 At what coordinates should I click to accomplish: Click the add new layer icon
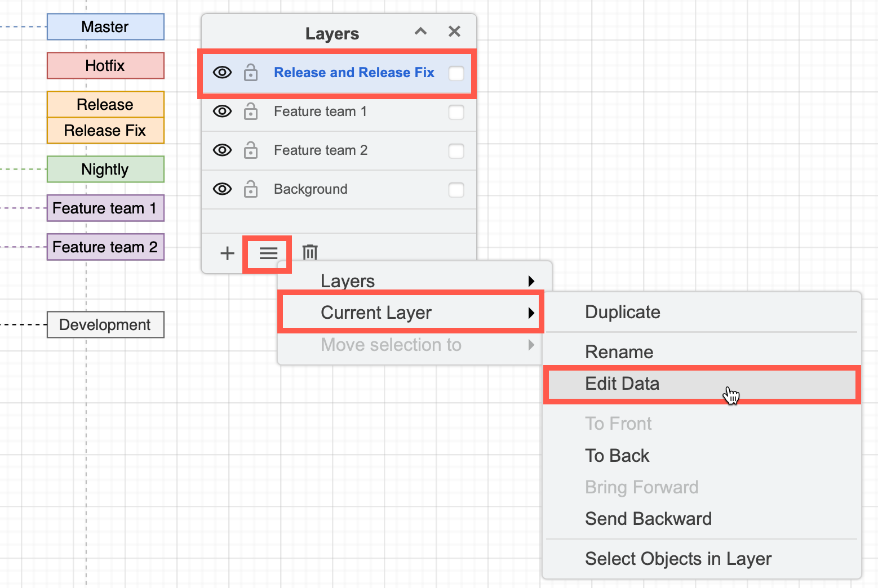(226, 253)
